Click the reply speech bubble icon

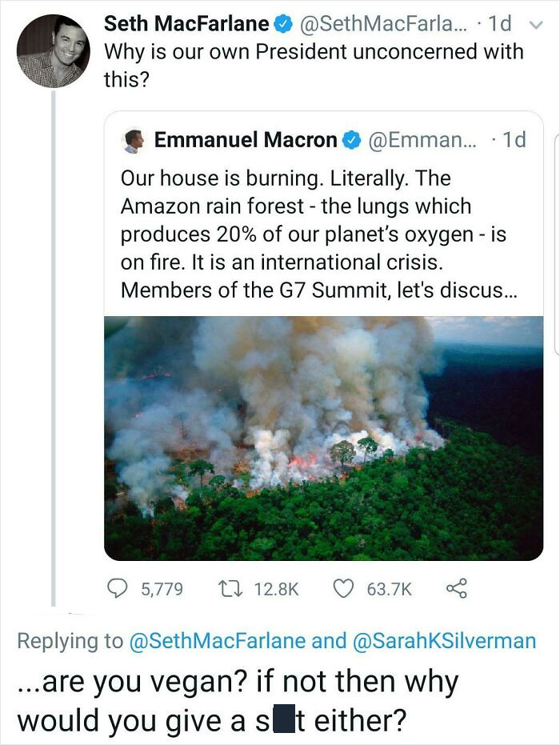(117, 589)
